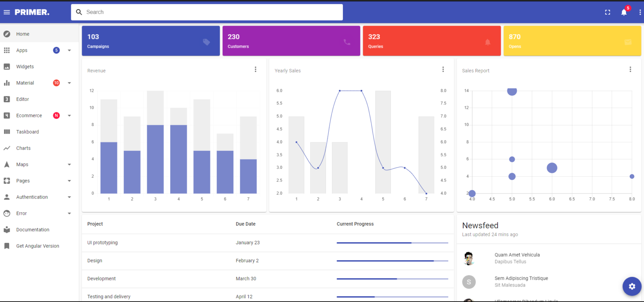Screen dimensions: 644x302
Task: Toggle fullscreen mode icon
Action: tap(608, 12)
